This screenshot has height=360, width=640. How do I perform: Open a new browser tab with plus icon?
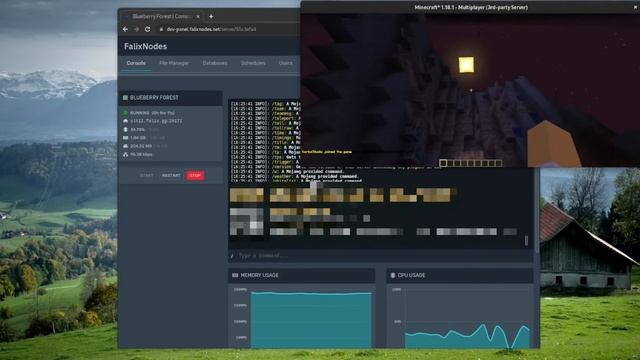(x=211, y=16)
